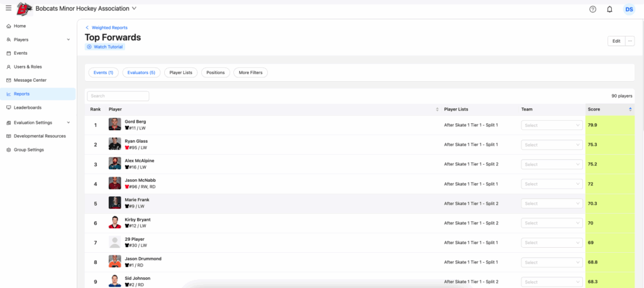Open Developmental Resources in sidebar
The height and width of the screenshot is (288, 644).
(x=40, y=136)
